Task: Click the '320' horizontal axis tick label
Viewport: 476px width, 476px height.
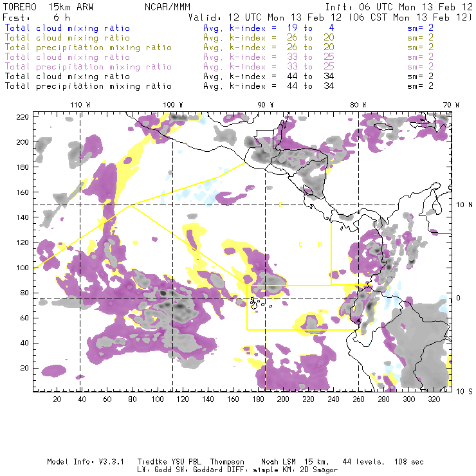Action: point(434,399)
